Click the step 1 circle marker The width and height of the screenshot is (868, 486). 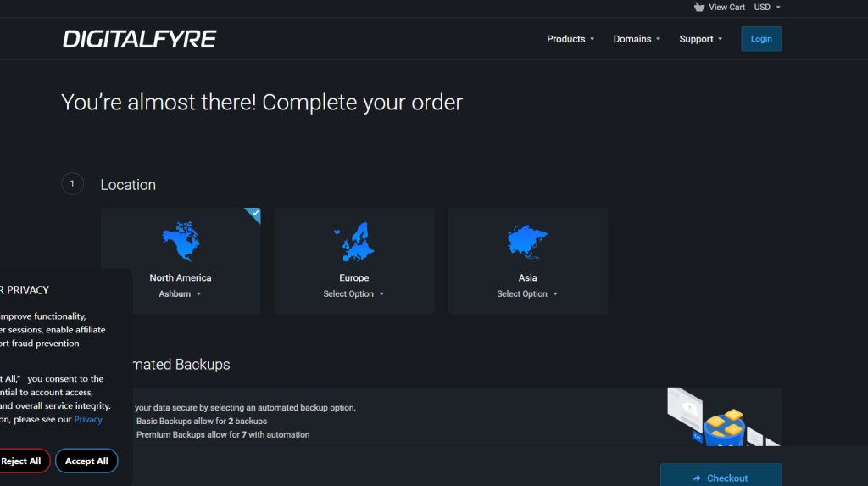(72, 184)
